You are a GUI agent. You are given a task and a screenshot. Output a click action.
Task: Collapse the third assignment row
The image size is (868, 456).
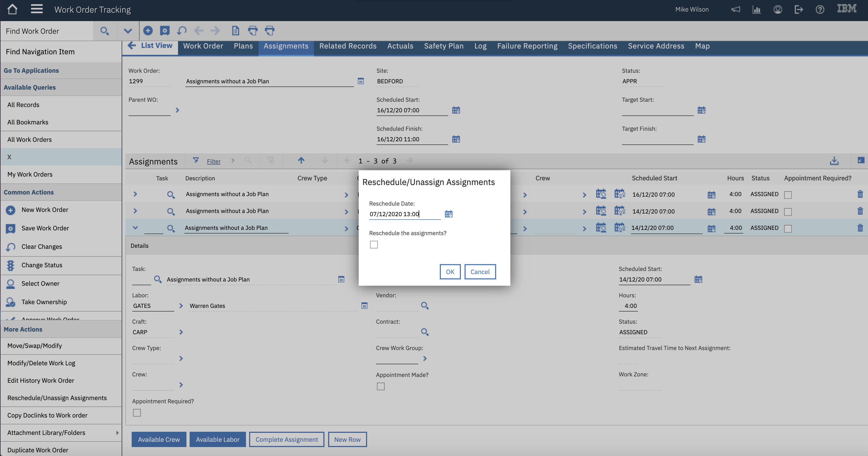click(135, 228)
